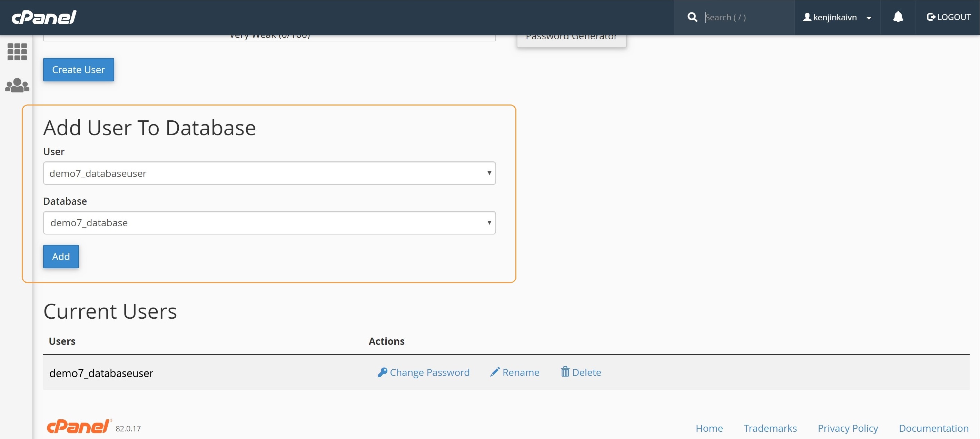Click the orange cPanel footer logo
The width and height of the screenshot is (980, 439).
pos(79,427)
